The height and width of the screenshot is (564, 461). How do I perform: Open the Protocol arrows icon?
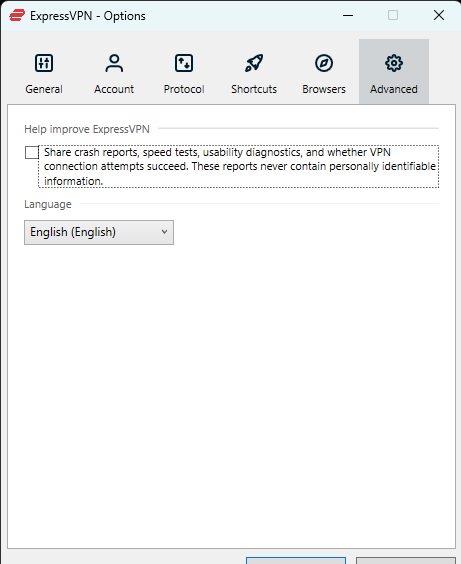[x=184, y=63]
